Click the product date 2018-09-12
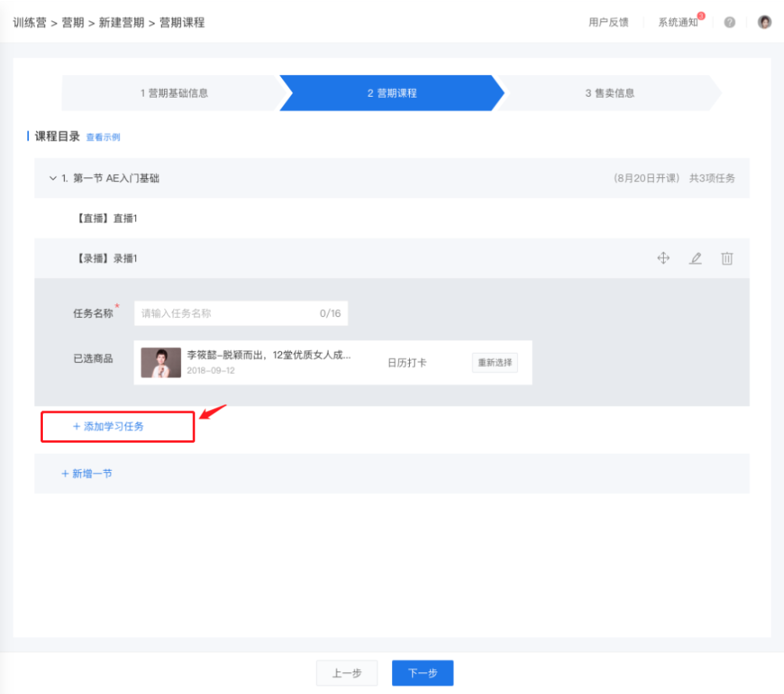Image resolution: width=784 pixels, height=694 pixels. (211, 371)
